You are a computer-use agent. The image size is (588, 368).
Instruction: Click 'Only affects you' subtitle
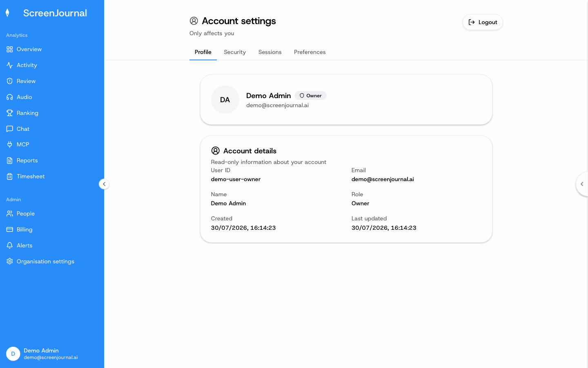coord(212,34)
